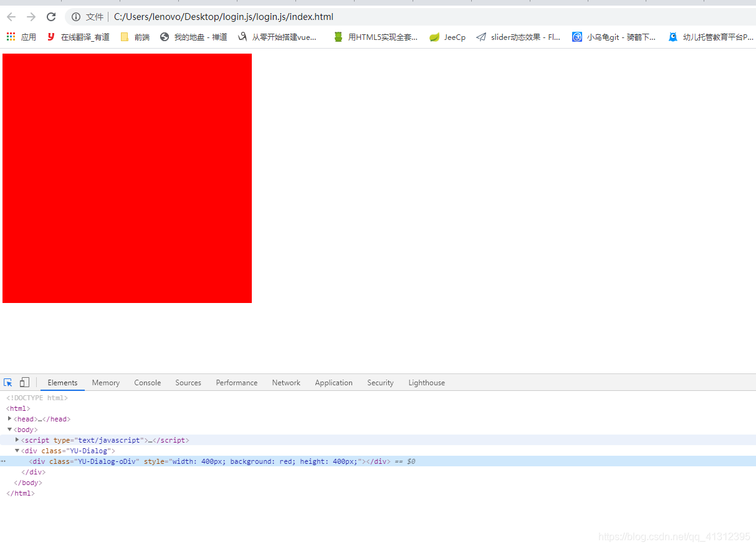Screen dimensions: 756x548
Task: Click the site info icon in address bar
Action: [76, 17]
